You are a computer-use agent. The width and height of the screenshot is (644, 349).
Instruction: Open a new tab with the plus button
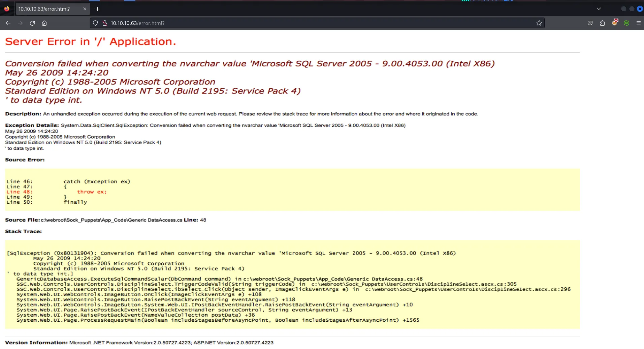pos(98,9)
